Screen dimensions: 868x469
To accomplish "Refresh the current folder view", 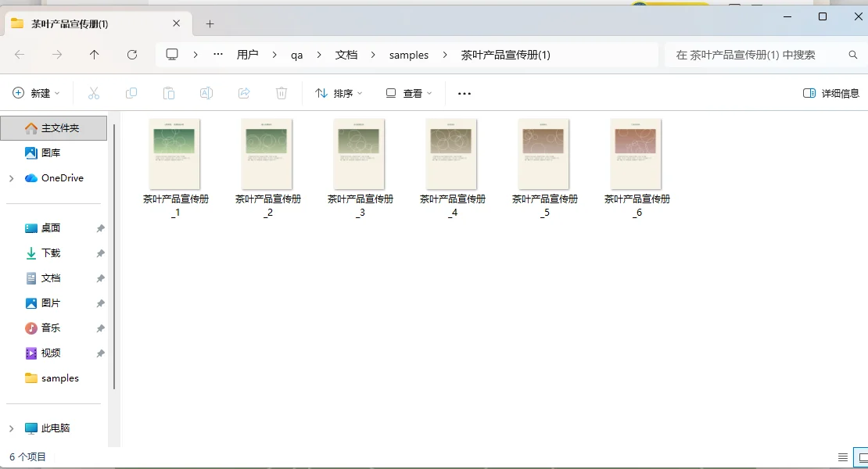I will point(131,55).
